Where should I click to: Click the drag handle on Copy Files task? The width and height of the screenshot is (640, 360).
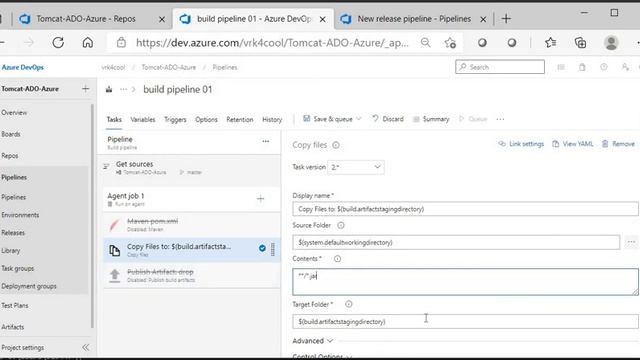273,249
